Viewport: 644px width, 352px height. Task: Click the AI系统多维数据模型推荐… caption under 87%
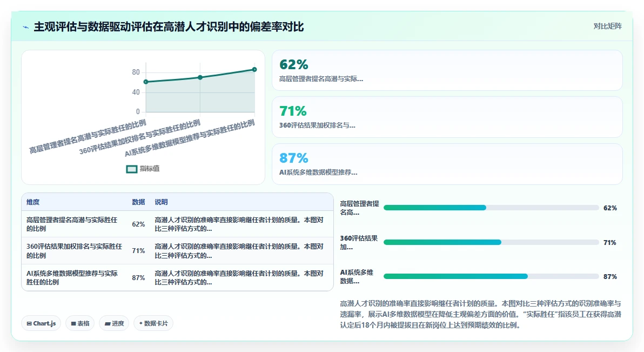tap(318, 172)
